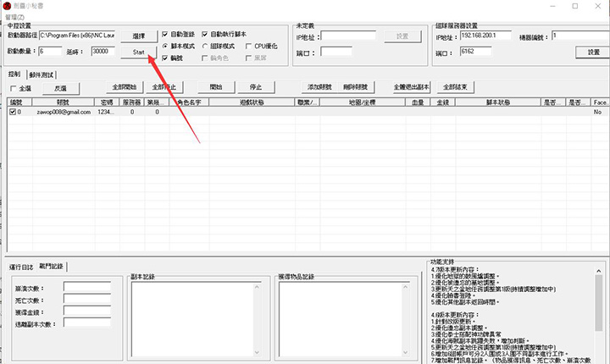Switch to the 郵件測試 tab
The image size is (610, 364).
[x=41, y=74]
